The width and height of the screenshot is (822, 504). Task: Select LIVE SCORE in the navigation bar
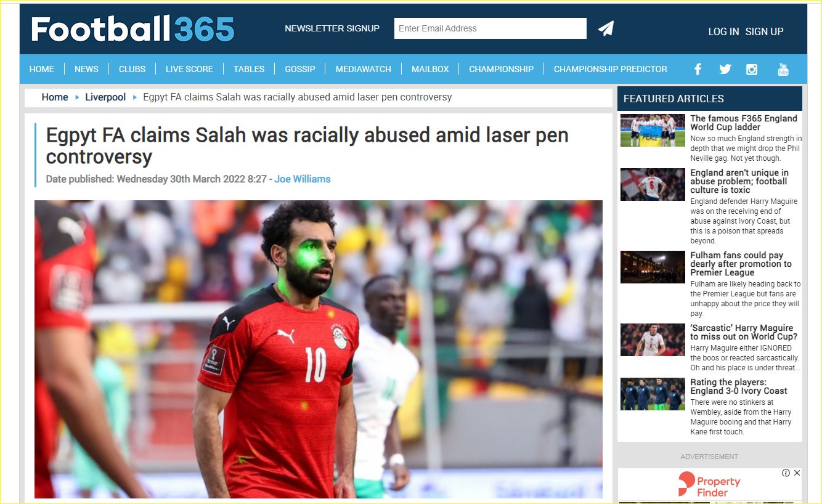[x=189, y=69]
